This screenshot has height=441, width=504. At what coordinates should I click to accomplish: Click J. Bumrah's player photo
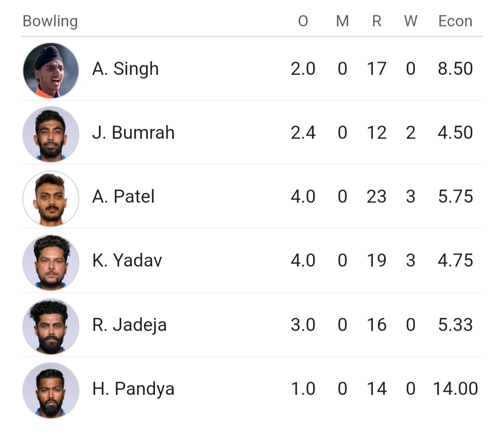pyautogui.click(x=50, y=133)
